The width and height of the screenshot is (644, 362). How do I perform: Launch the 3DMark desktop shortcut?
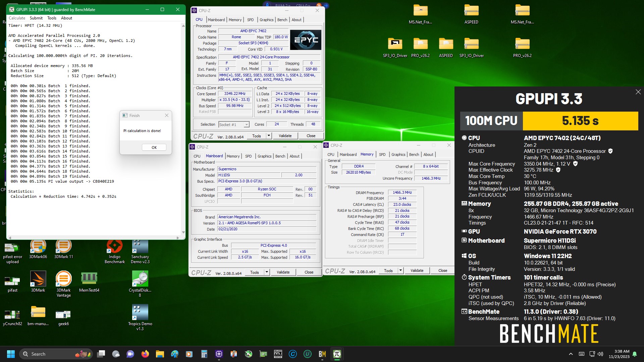coord(38,282)
